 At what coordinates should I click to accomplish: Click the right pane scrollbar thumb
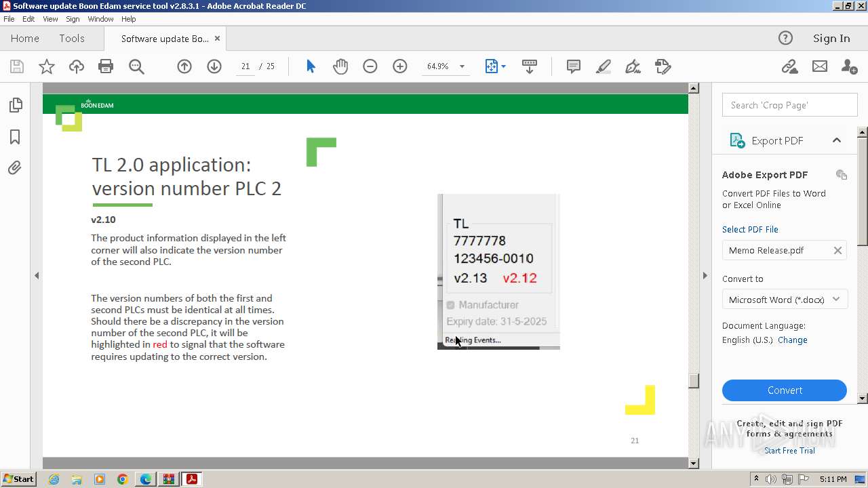863,192
